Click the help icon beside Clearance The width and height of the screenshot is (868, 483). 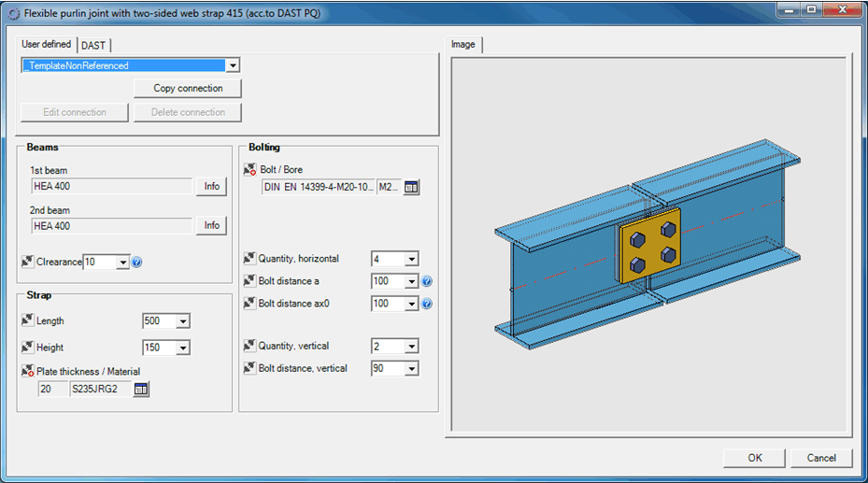[x=136, y=263]
